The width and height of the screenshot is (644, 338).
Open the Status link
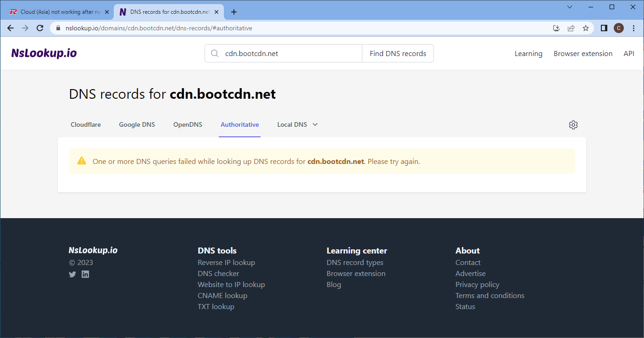coord(465,307)
